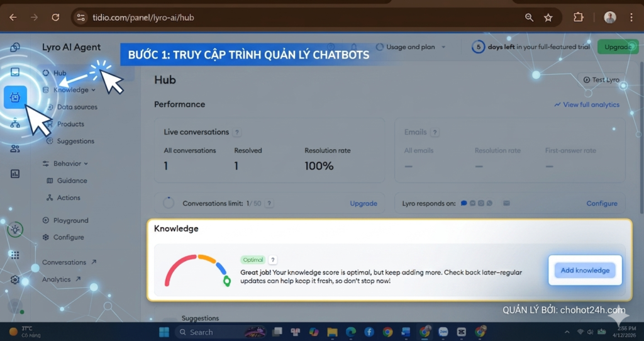Click the Resolution rate 100% value
This screenshot has height=341, width=644.
coord(319,166)
